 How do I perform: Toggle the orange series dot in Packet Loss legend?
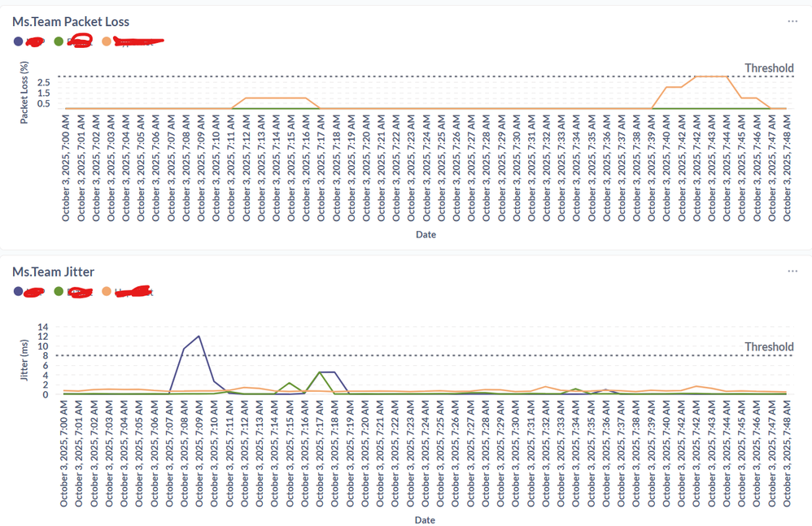point(106,41)
